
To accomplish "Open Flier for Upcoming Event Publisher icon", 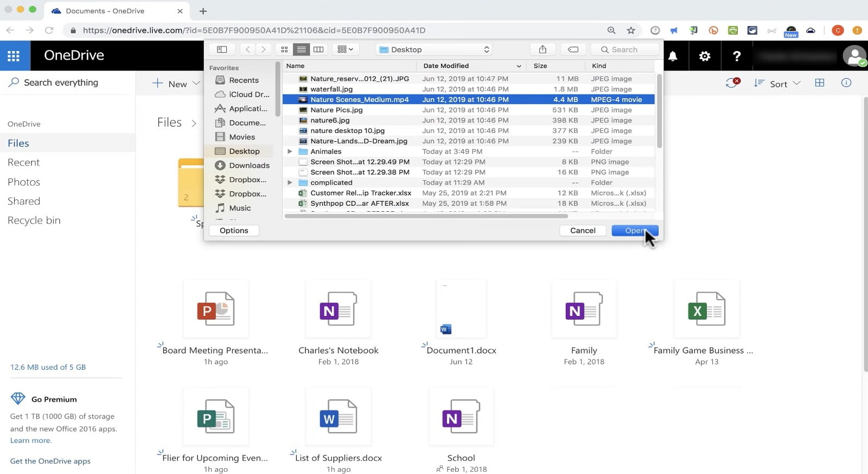I will [x=216, y=416].
